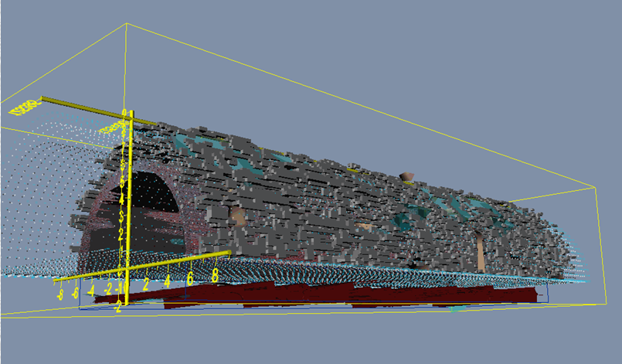Click the right end of horizontal yellow axis
The width and height of the screenshot is (622, 364).
227,253
